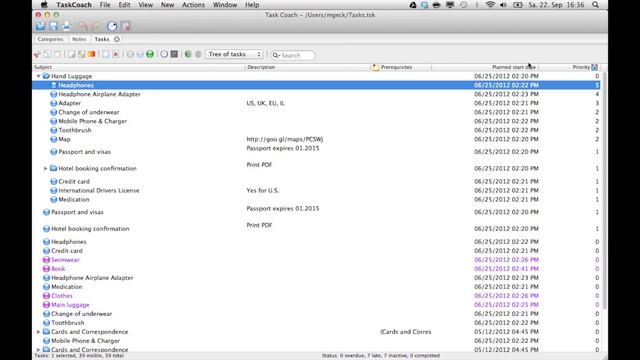Click the Redo arrow icon in top toolbar
The height and width of the screenshot is (360, 640).
[x=96, y=26]
